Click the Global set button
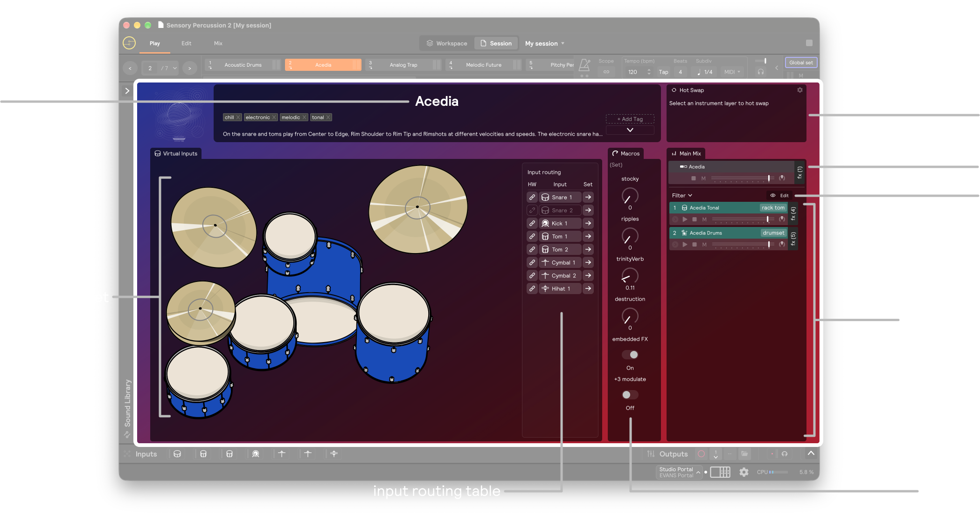The height and width of the screenshot is (515, 980). (x=801, y=62)
